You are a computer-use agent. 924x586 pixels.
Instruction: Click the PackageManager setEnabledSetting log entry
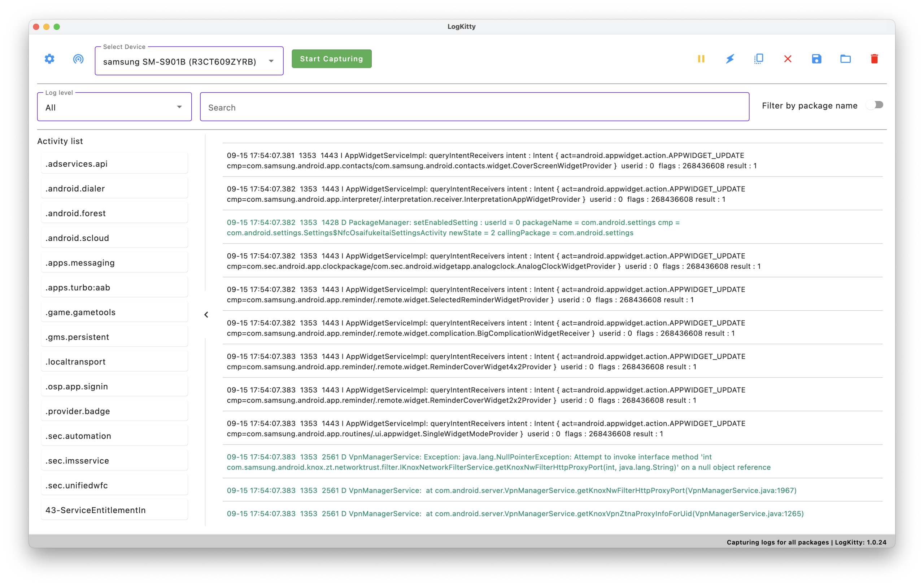[x=553, y=227]
